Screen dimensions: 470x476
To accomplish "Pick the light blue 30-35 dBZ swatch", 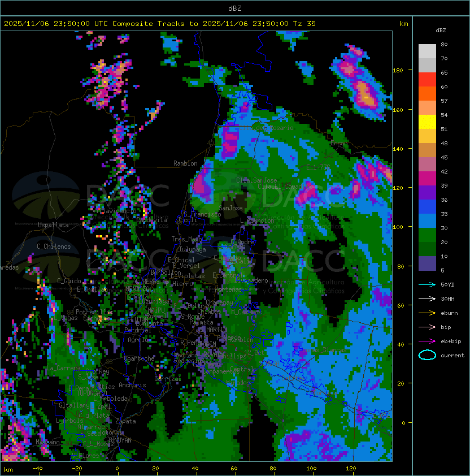I will [x=427, y=221].
